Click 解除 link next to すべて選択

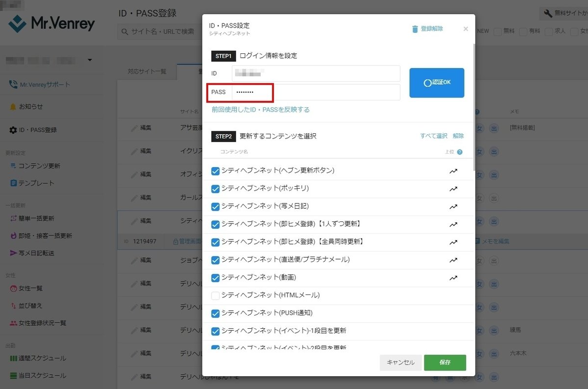pyautogui.click(x=458, y=136)
